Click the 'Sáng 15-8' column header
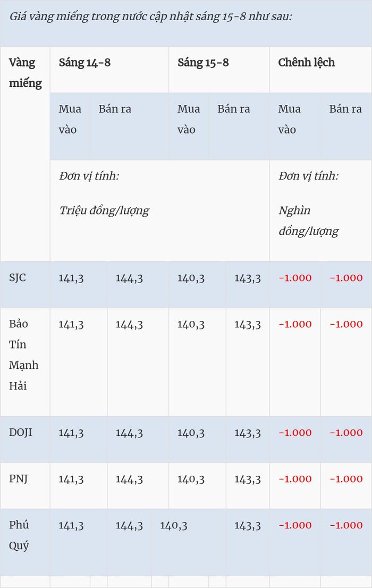This screenshot has height=588, width=372. [x=203, y=62]
